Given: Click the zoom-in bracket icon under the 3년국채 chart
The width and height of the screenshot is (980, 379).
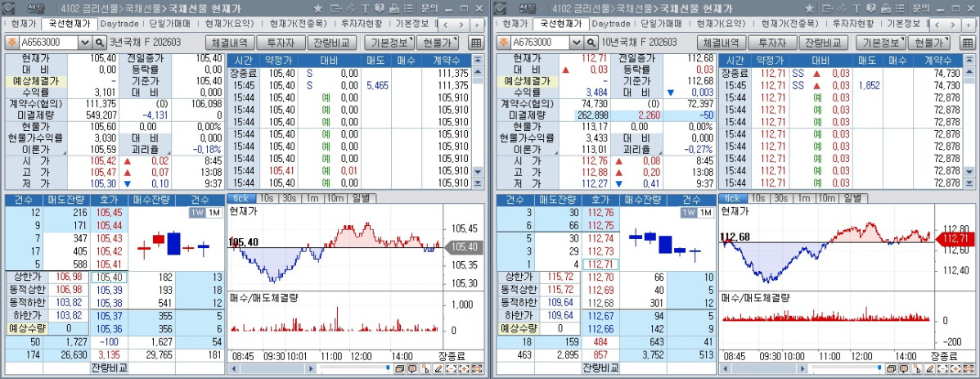Looking at the screenshot, I should (465, 368).
